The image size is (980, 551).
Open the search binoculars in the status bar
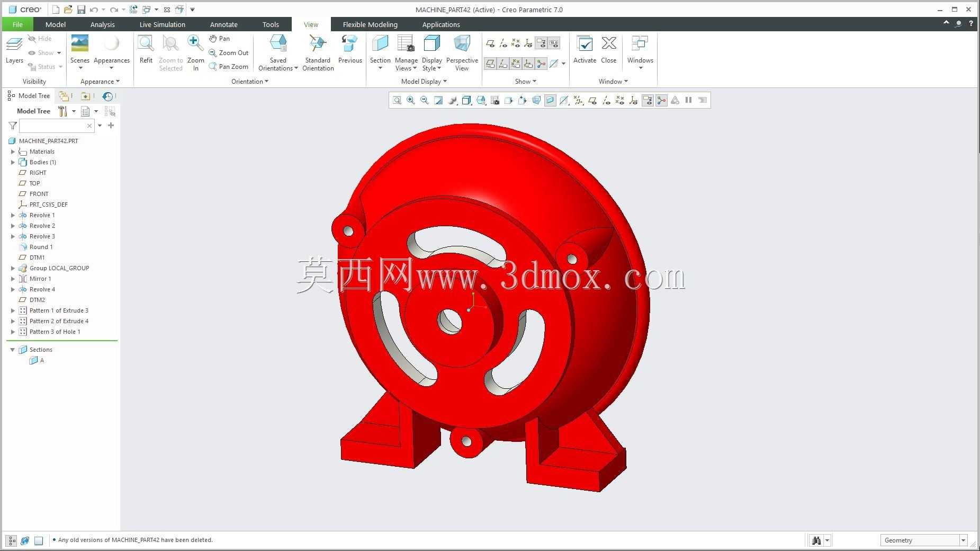pos(816,540)
